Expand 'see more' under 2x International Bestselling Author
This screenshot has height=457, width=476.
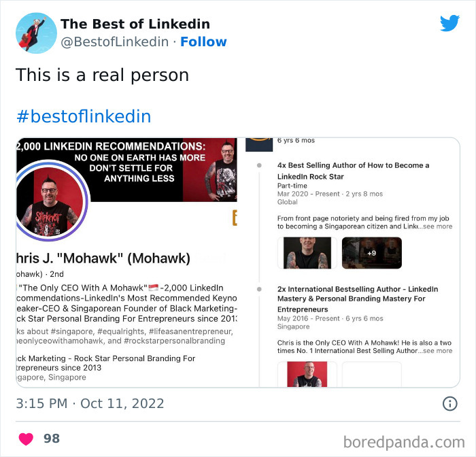pos(437,351)
